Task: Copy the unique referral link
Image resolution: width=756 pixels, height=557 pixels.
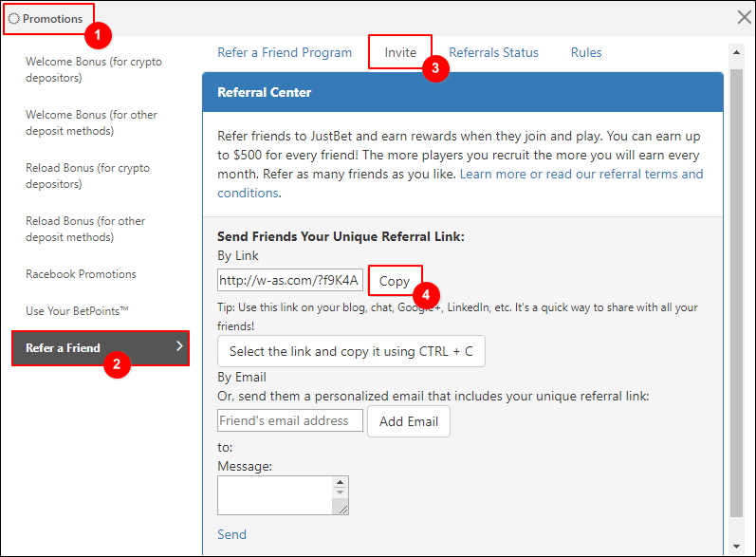Action: coord(395,281)
